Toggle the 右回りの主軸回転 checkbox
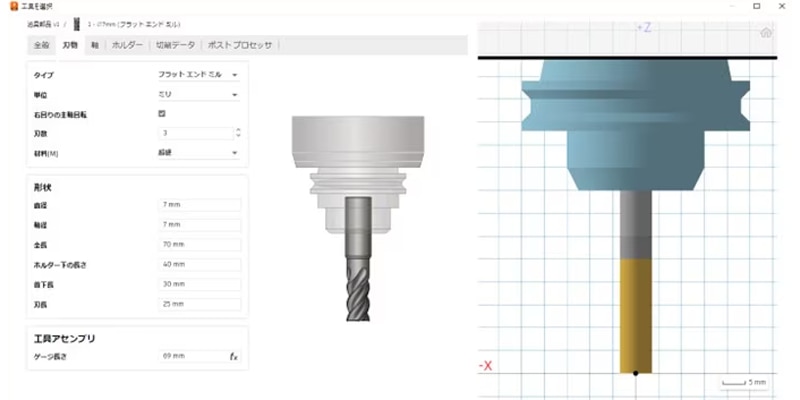The height and width of the screenshot is (400, 800). 162,114
